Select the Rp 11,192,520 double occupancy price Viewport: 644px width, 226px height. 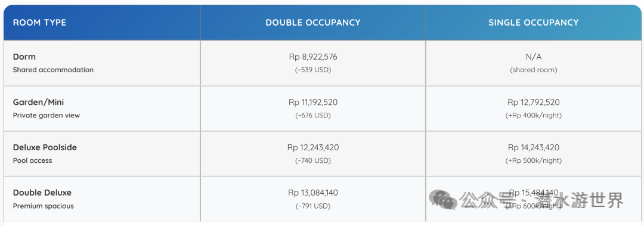tap(313, 103)
